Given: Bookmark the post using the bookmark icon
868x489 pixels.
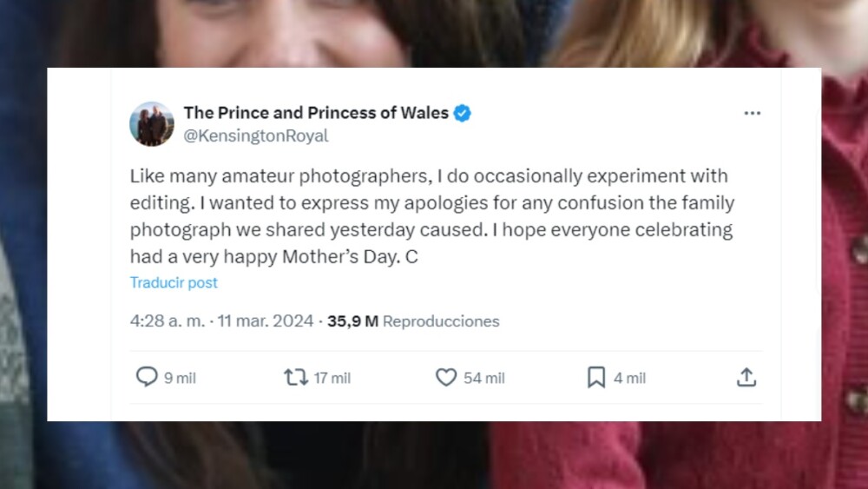Looking at the screenshot, I should coord(596,377).
